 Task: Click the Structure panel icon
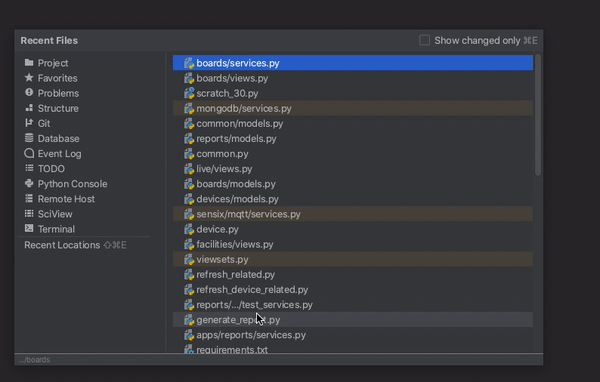click(x=29, y=108)
